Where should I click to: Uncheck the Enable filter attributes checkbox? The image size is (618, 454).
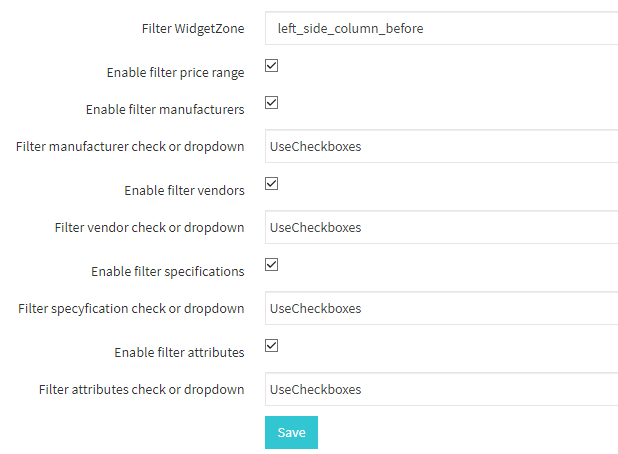(272, 346)
